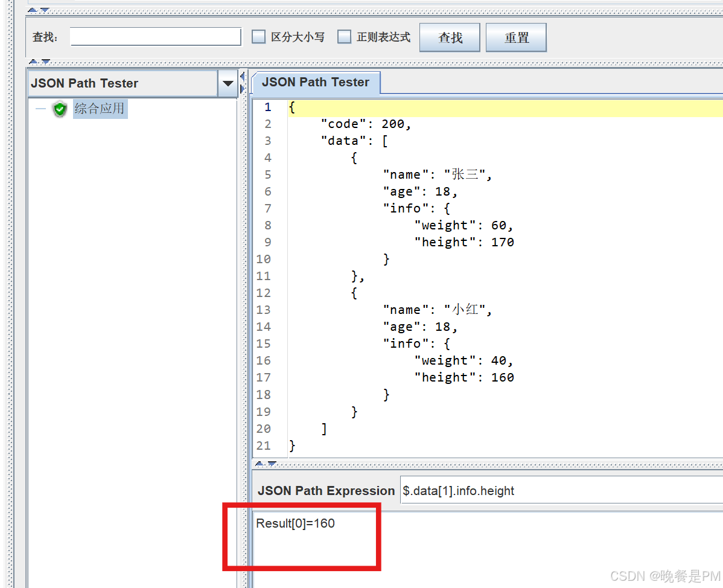
Task: Click the right-pointing expand arrow on the vertical divider
Action: tap(243, 89)
